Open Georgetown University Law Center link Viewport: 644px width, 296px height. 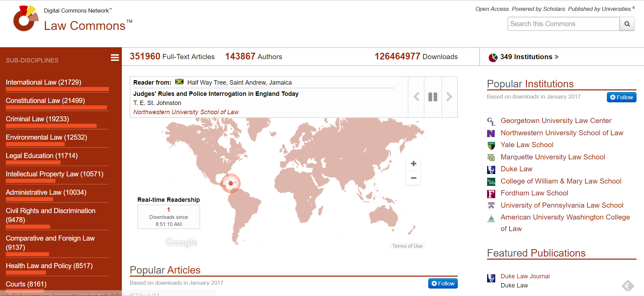click(556, 121)
